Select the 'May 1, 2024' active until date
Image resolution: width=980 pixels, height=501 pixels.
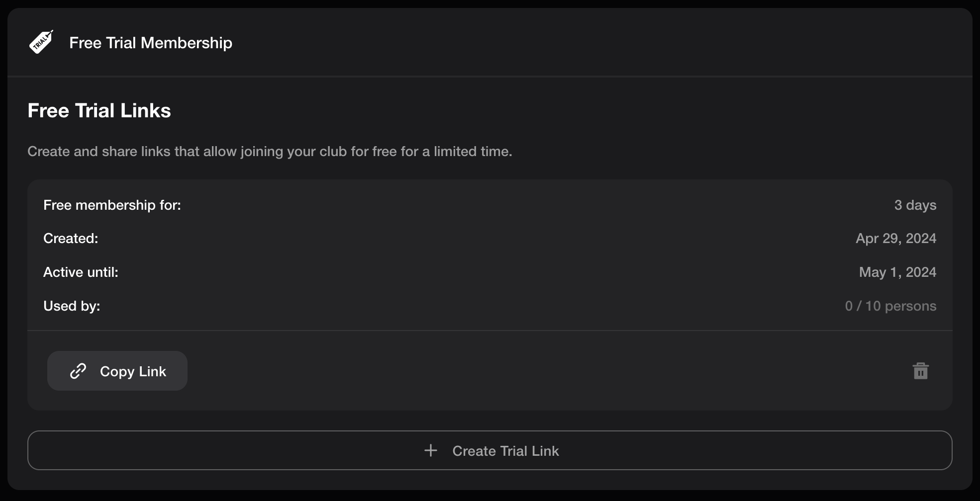[897, 272]
